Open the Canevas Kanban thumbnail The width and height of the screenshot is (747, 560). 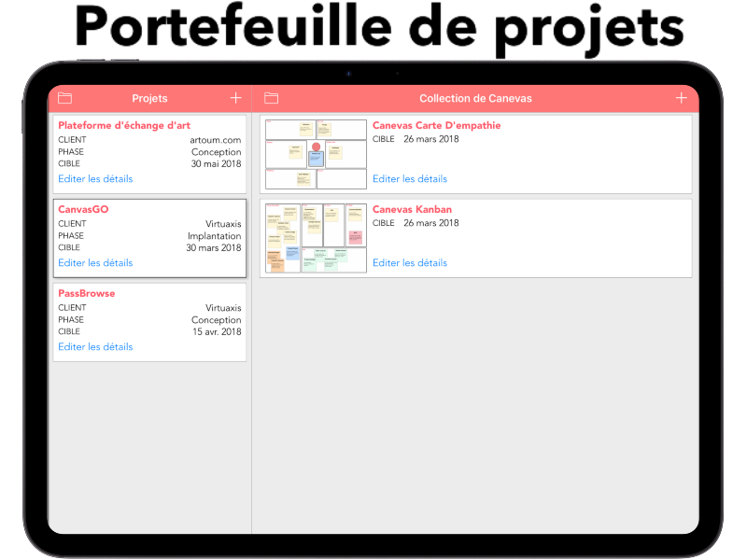click(x=316, y=238)
